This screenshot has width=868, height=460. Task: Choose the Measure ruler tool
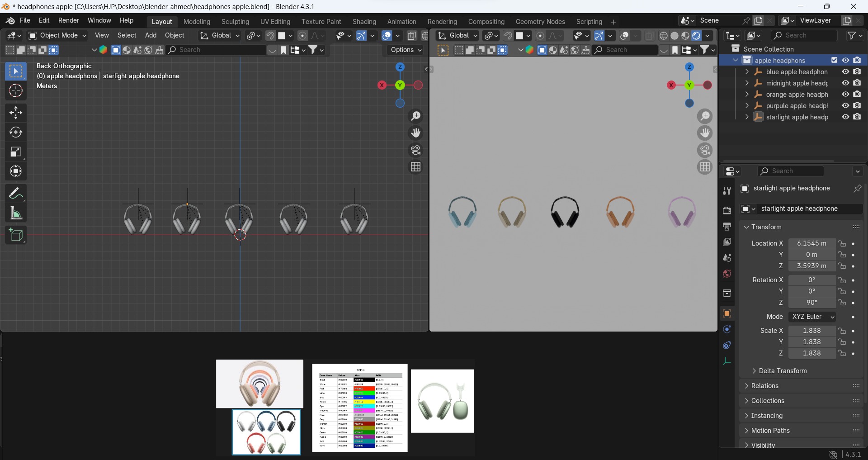click(x=16, y=213)
